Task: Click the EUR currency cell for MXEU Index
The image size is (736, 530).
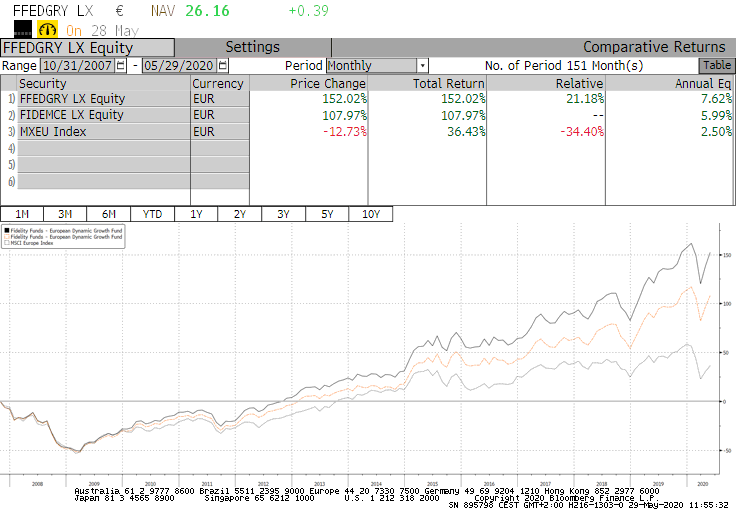Action: 220,131
